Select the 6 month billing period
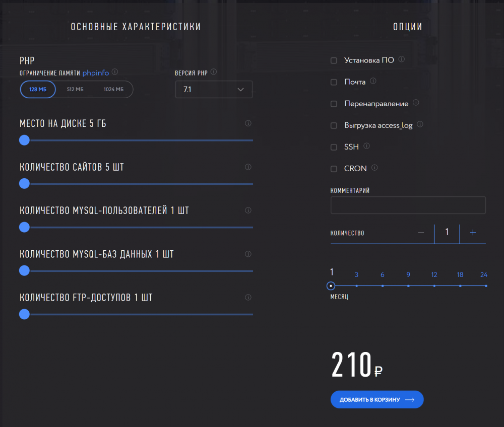The image size is (504, 427). coord(383,275)
